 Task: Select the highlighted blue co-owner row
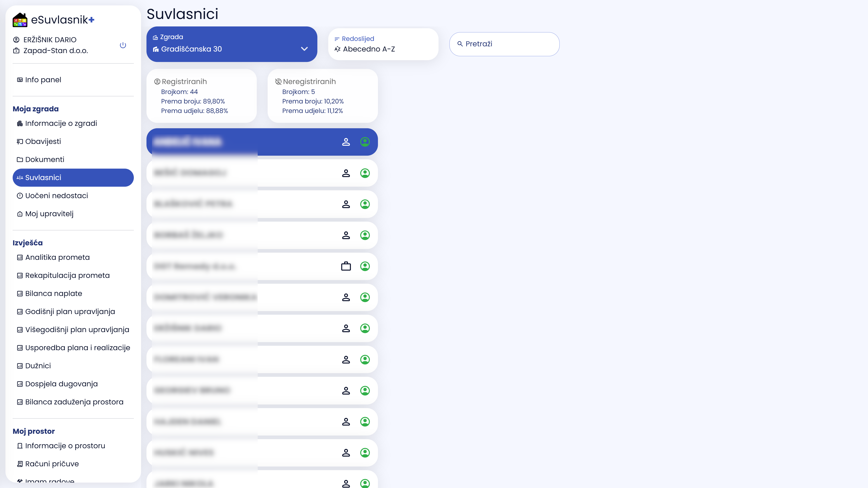click(x=262, y=142)
